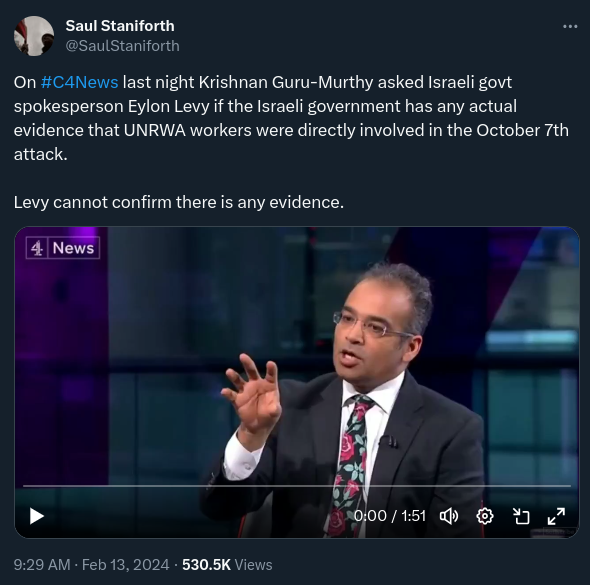The width and height of the screenshot is (590, 585).
Task: Open the Saul Staniforth display name
Action: [120, 26]
